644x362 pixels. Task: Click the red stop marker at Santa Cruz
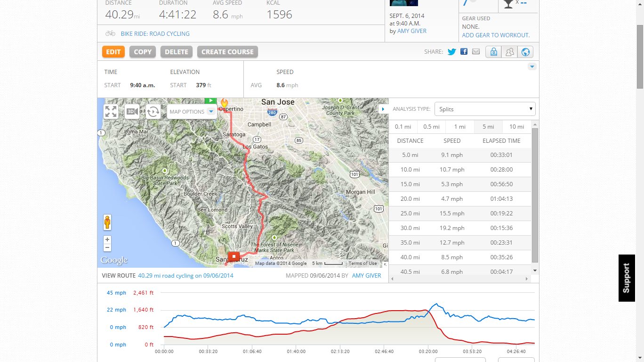click(233, 257)
